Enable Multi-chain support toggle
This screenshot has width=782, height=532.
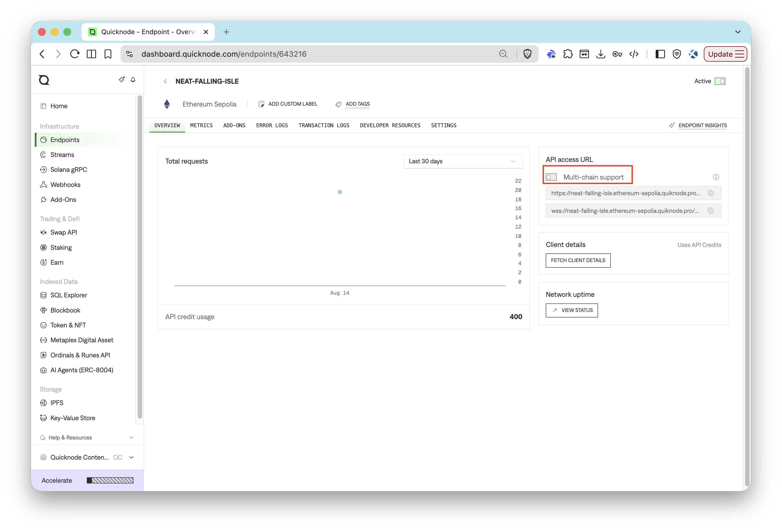(x=551, y=177)
